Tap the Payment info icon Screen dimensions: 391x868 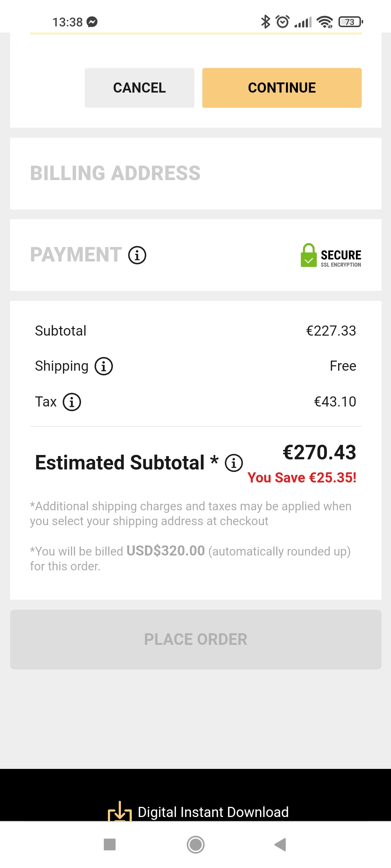tap(137, 255)
